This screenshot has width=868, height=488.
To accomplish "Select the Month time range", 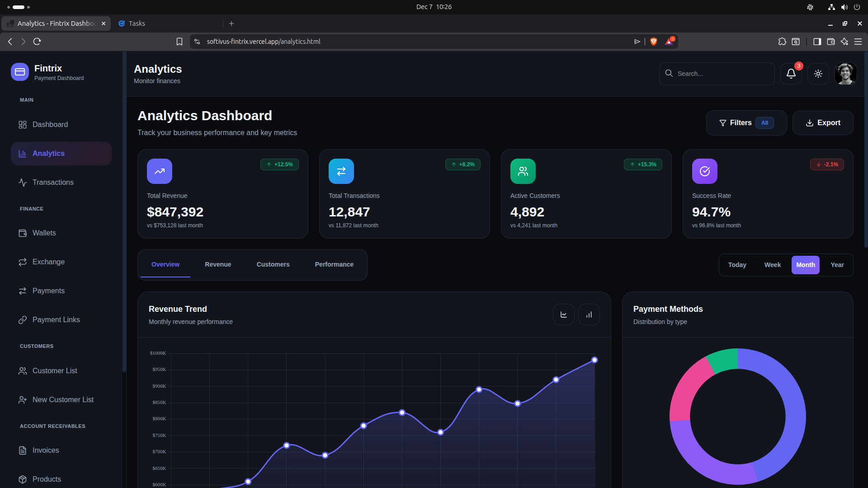I will point(806,265).
